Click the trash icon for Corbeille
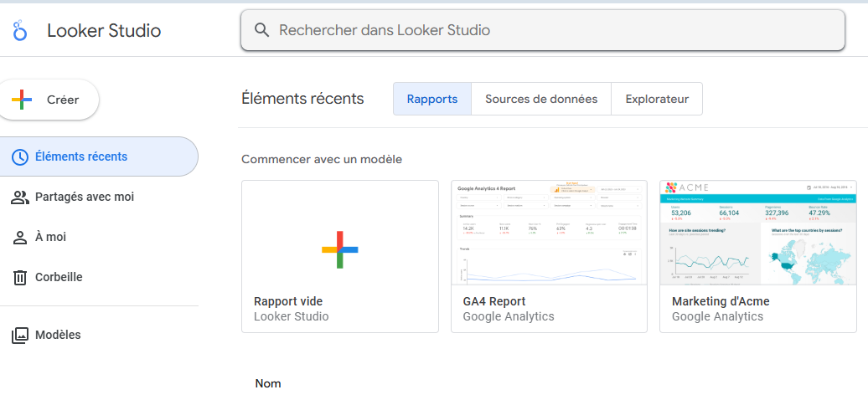 coord(20,277)
